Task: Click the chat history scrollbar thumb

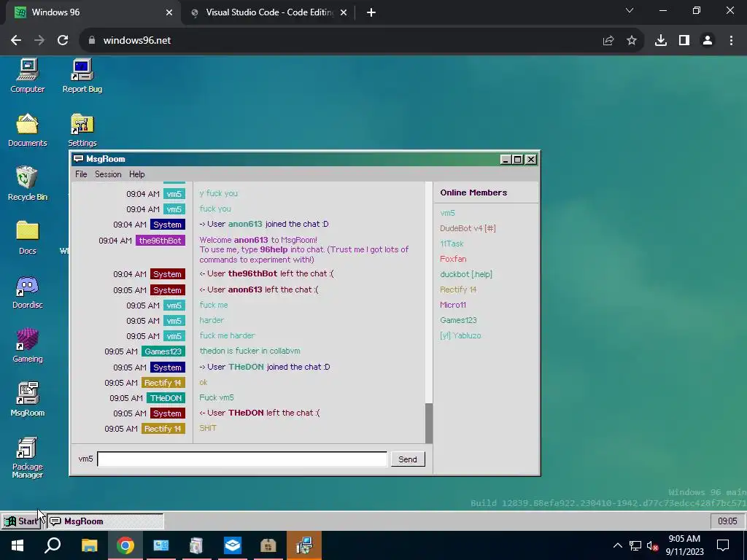Action: 429,424
